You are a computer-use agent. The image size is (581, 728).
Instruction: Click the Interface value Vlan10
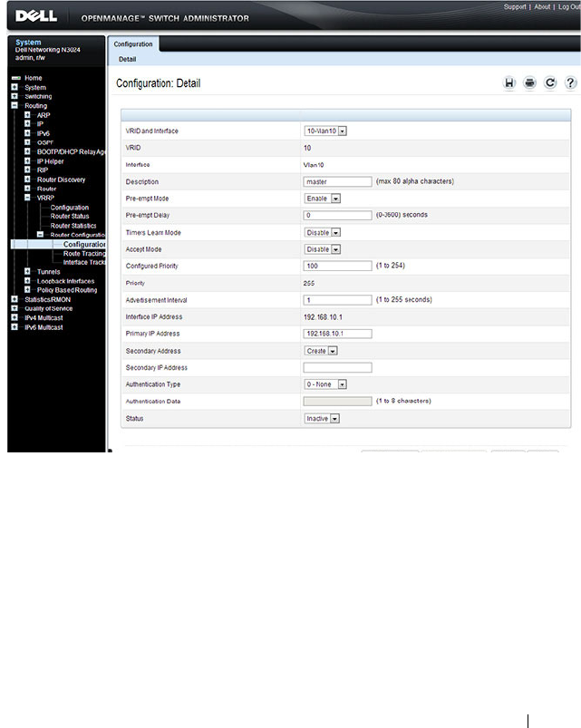[314, 165]
